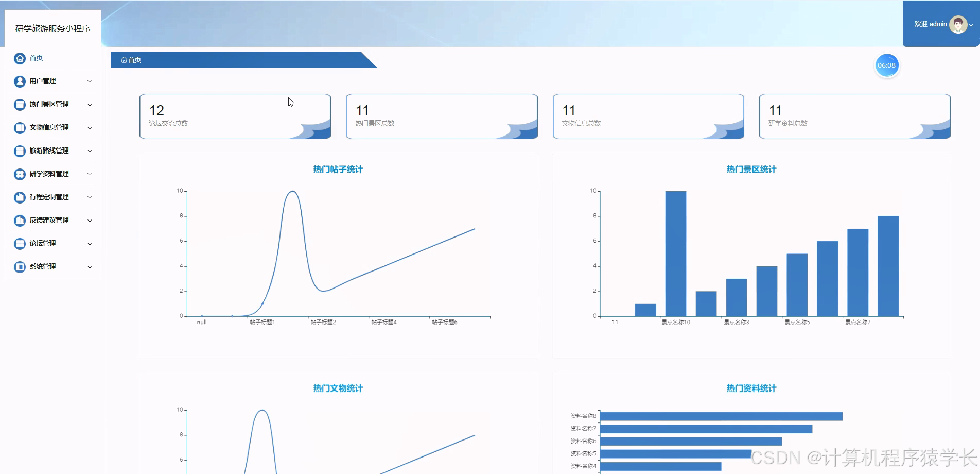Click the home icon in the 首页 breadcrumb
This screenshot has width=980, height=474.
[124, 60]
